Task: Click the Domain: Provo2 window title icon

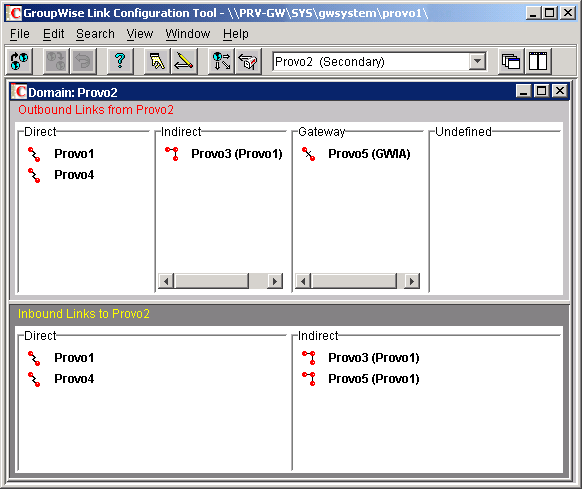Action: coord(19,92)
